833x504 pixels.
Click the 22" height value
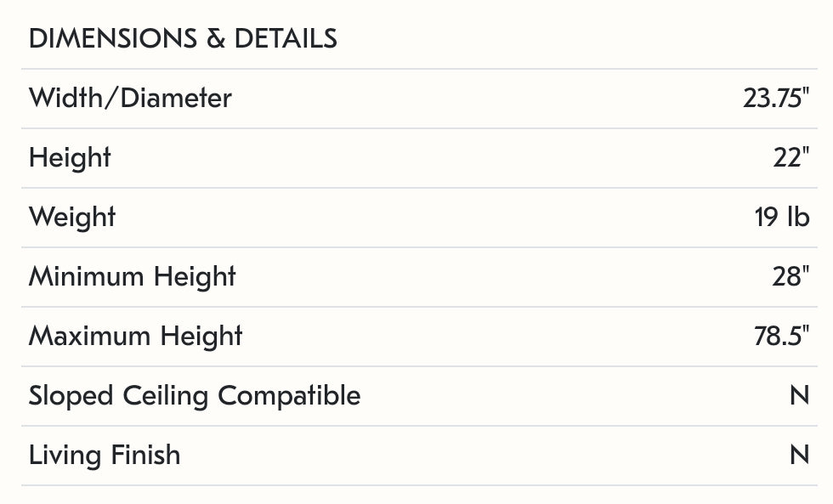(790, 158)
